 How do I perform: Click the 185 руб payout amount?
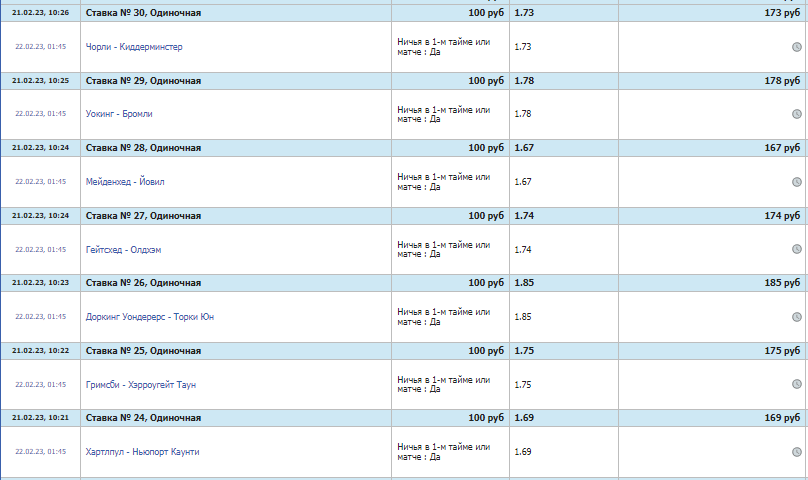coord(782,283)
